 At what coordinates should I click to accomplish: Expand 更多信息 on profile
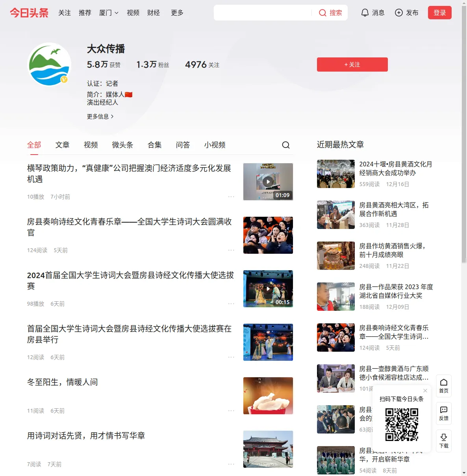tap(100, 116)
